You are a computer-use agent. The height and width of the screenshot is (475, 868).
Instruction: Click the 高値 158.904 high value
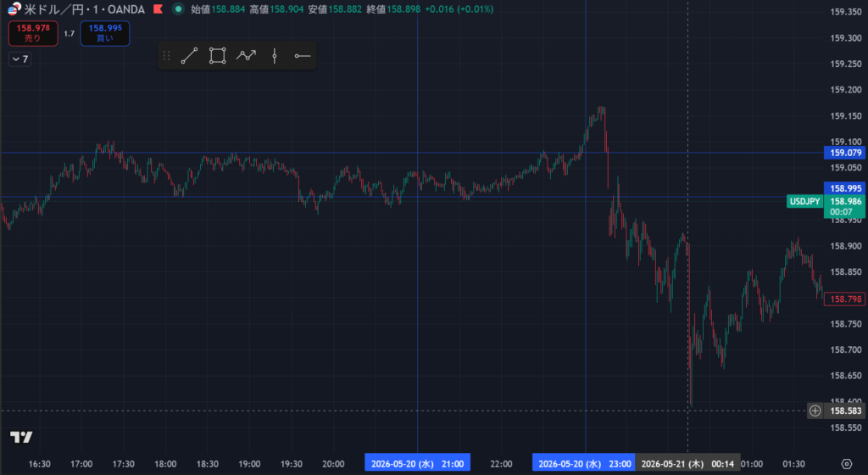click(x=276, y=8)
